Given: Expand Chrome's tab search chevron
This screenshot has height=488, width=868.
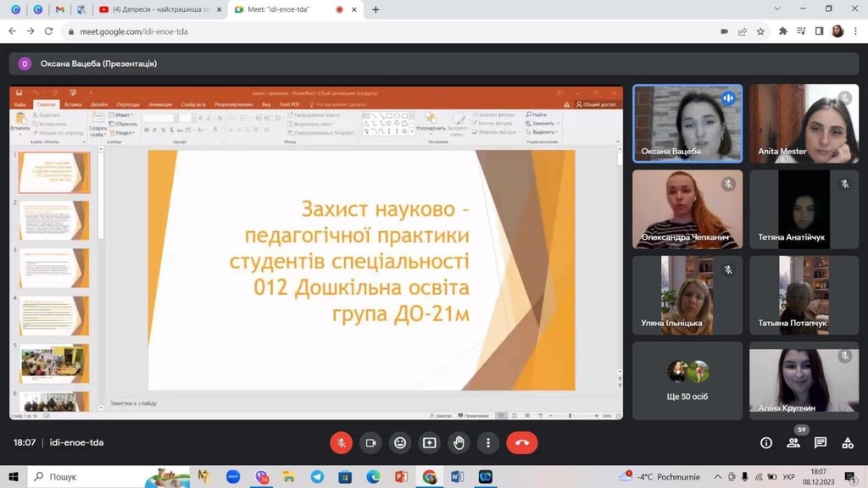Looking at the screenshot, I should pos(778,9).
